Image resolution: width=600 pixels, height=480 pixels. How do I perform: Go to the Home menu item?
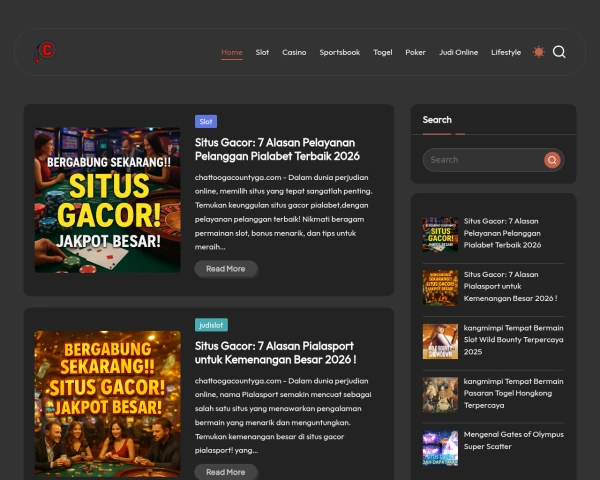232,52
